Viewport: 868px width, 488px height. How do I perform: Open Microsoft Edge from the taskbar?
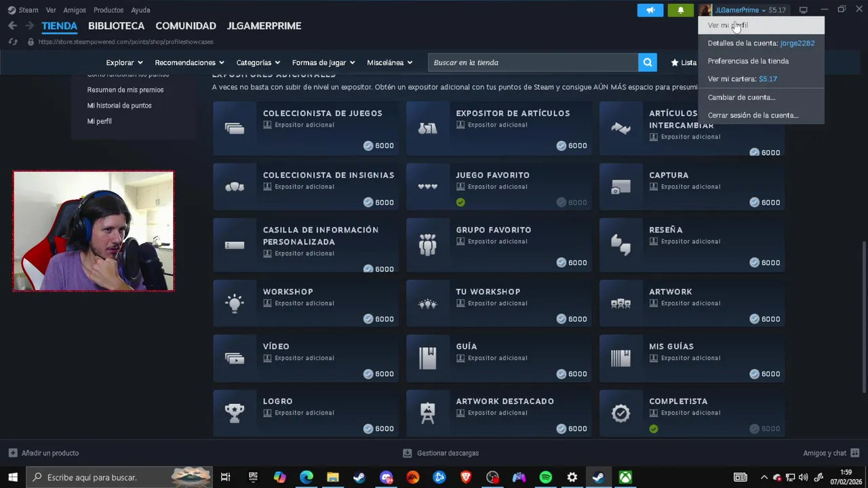tap(307, 477)
